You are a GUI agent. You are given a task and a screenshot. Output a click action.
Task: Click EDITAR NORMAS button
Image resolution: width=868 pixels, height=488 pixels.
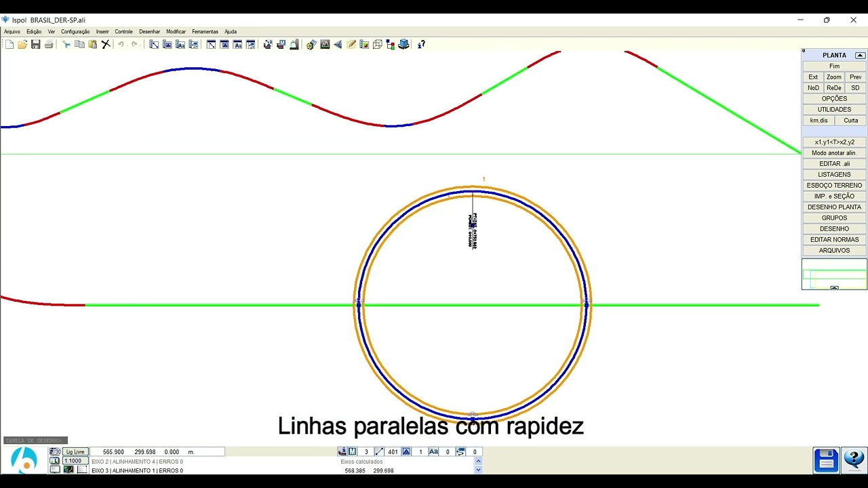(x=834, y=240)
